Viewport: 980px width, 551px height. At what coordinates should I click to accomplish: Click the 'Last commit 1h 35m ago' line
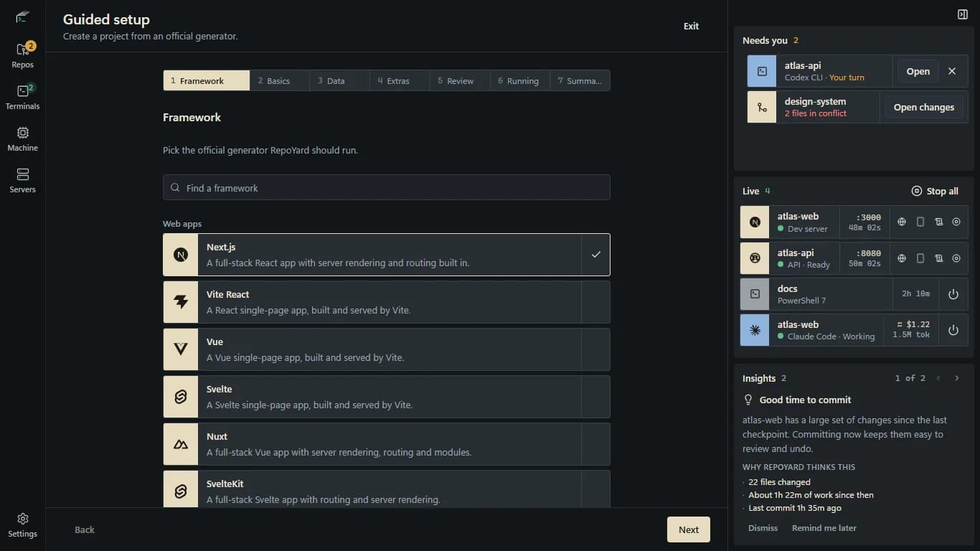[x=795, y=508]
